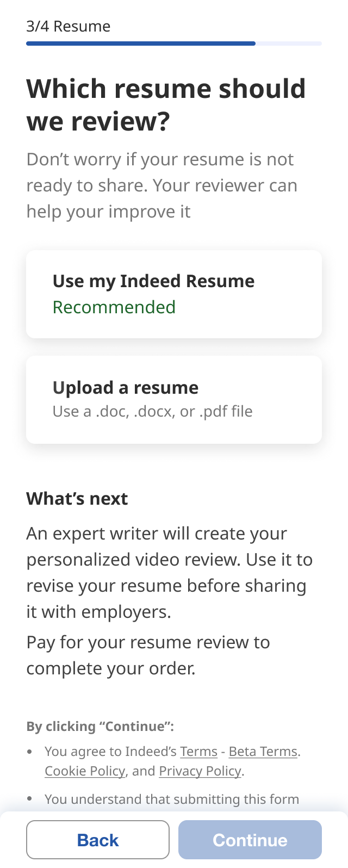Click the Pay for your resume review text
The image size is (348, 868).
coord(148,655)
